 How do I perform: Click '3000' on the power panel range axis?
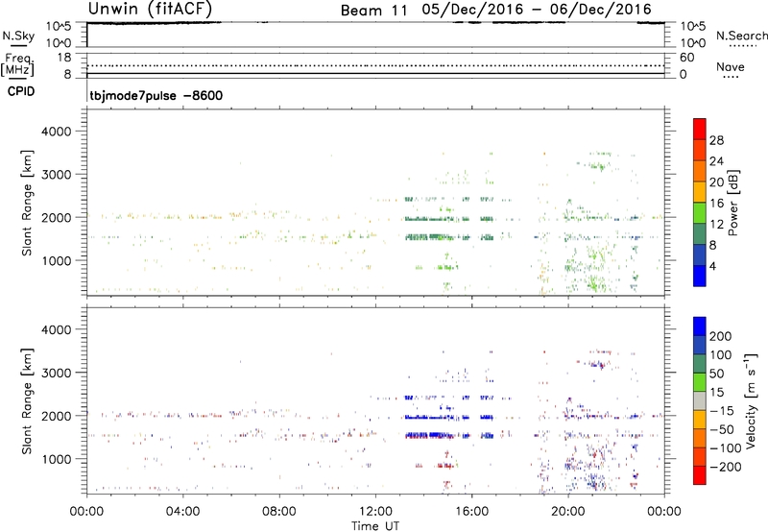click(57, 175)
